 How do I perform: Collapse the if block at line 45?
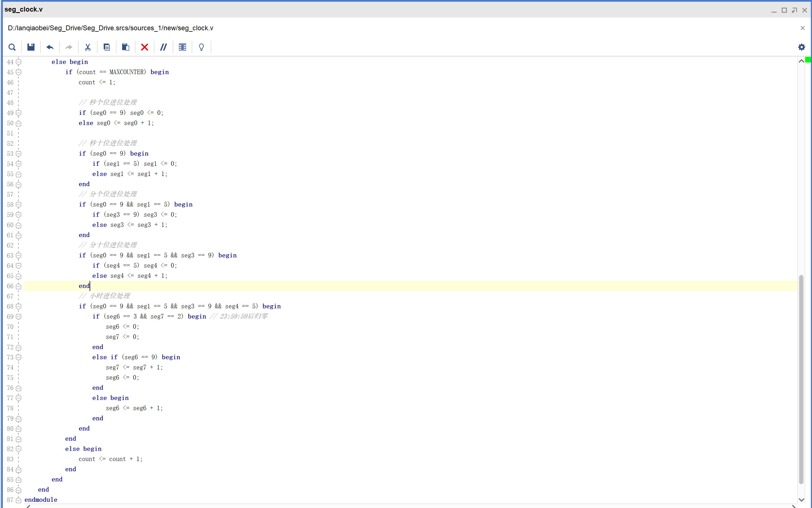pyautogui.click(x=18, y=72)
